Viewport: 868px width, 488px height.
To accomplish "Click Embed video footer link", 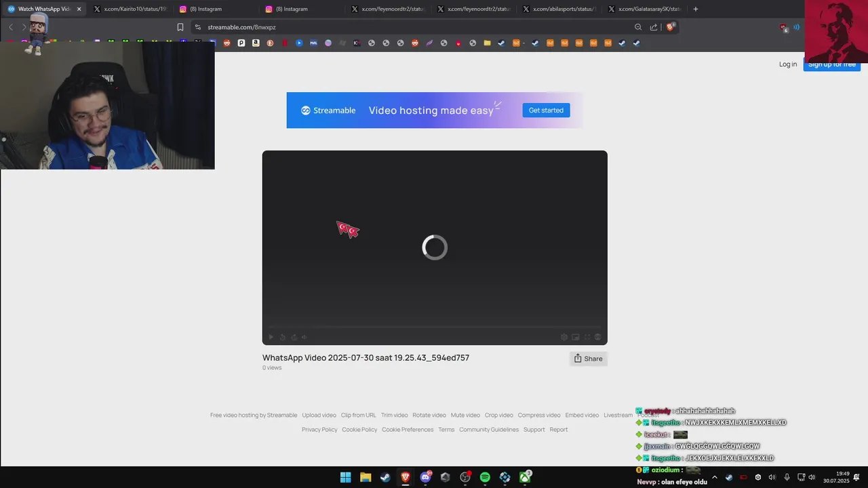I will 582,415.
